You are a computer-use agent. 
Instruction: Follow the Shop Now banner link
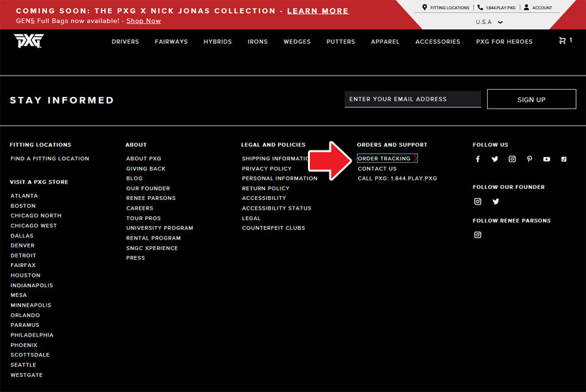coord(143,21)
